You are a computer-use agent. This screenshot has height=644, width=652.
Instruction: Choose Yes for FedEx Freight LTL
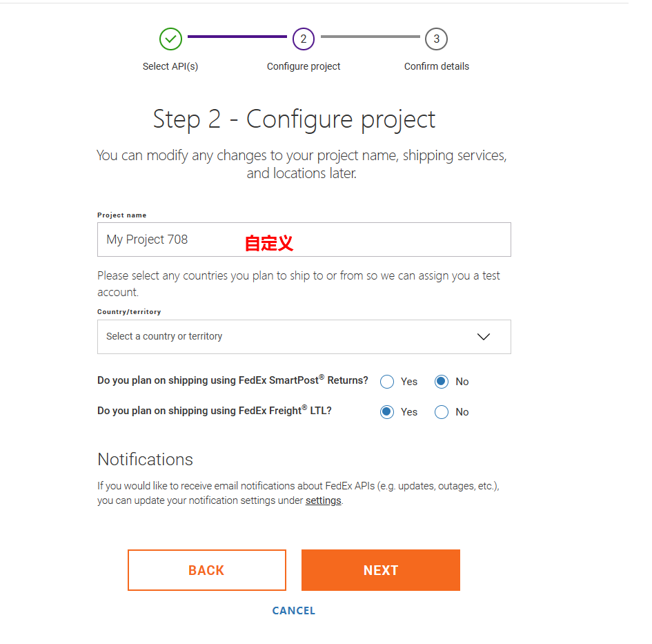(x=387, y=412)
